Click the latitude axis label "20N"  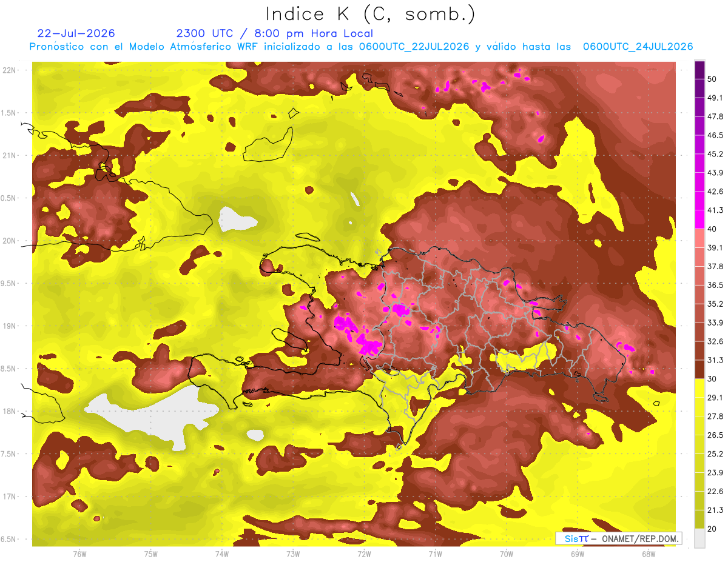click(x=8, y=241)
